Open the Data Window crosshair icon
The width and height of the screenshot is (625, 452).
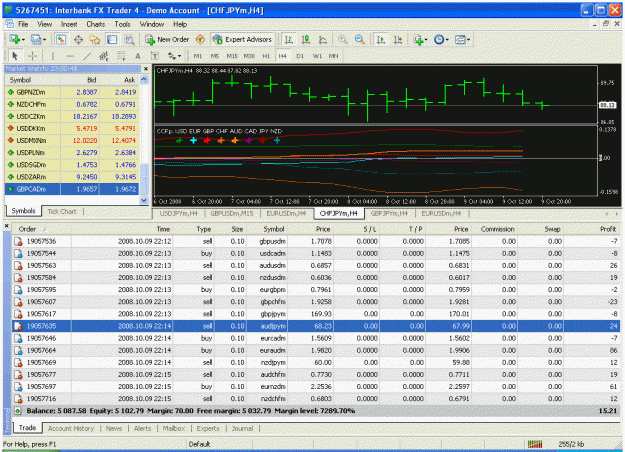(78, 39)
